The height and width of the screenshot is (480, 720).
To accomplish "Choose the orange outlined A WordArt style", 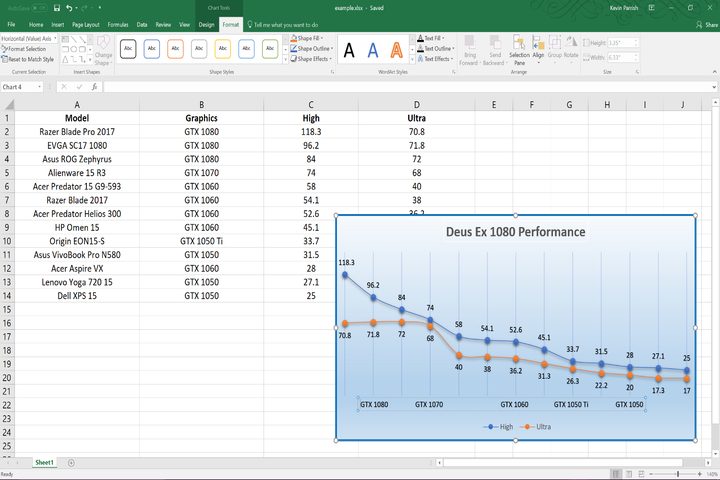I will click(x=397, y=50).
